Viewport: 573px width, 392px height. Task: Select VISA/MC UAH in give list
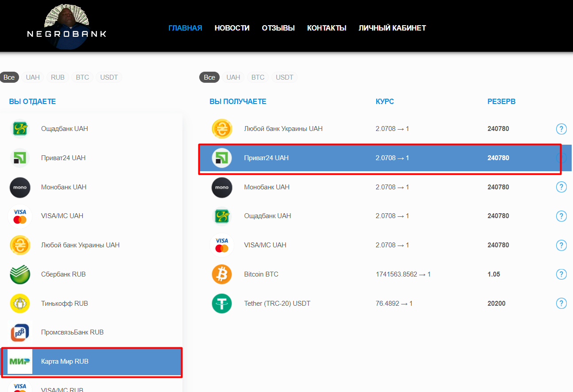point(91,216)
